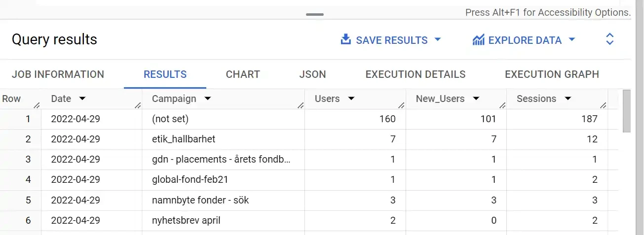Click the Users column resize handle

(x=402, y=105)
